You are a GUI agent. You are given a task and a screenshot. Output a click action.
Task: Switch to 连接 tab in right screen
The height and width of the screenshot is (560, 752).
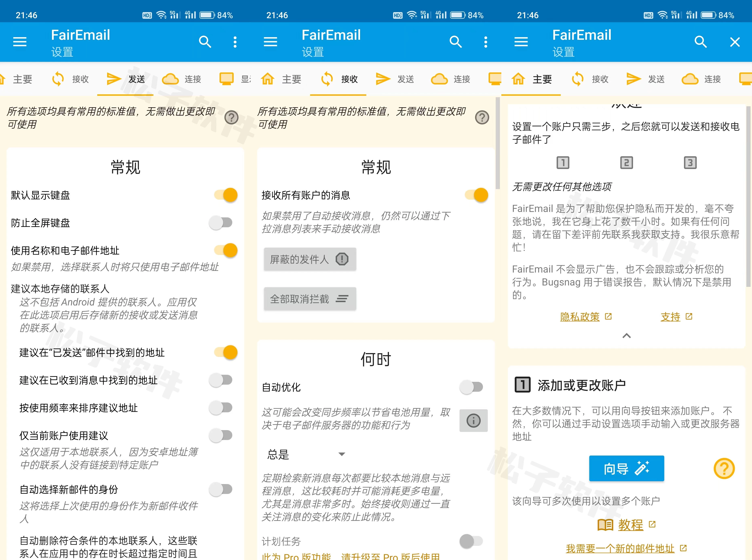[x=701, y=79]
